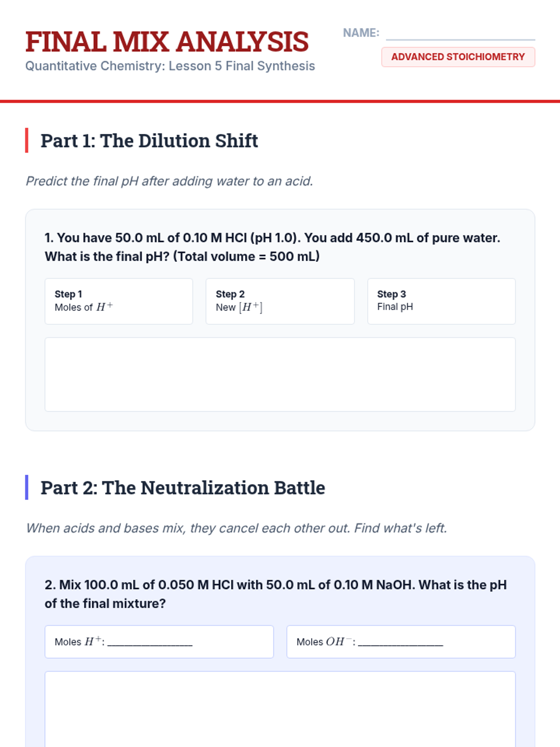Click the italic 'When acids and bases mix' text
The image size is (560, 747).
pyautogui.click(x=236, y=528)
